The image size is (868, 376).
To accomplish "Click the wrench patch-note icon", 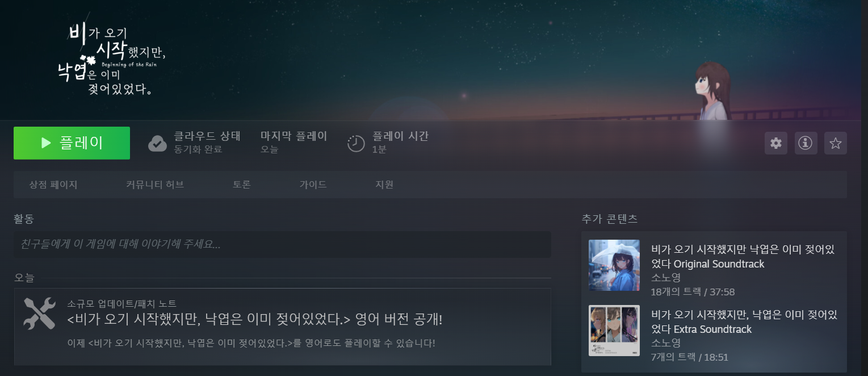I will 40,313.
